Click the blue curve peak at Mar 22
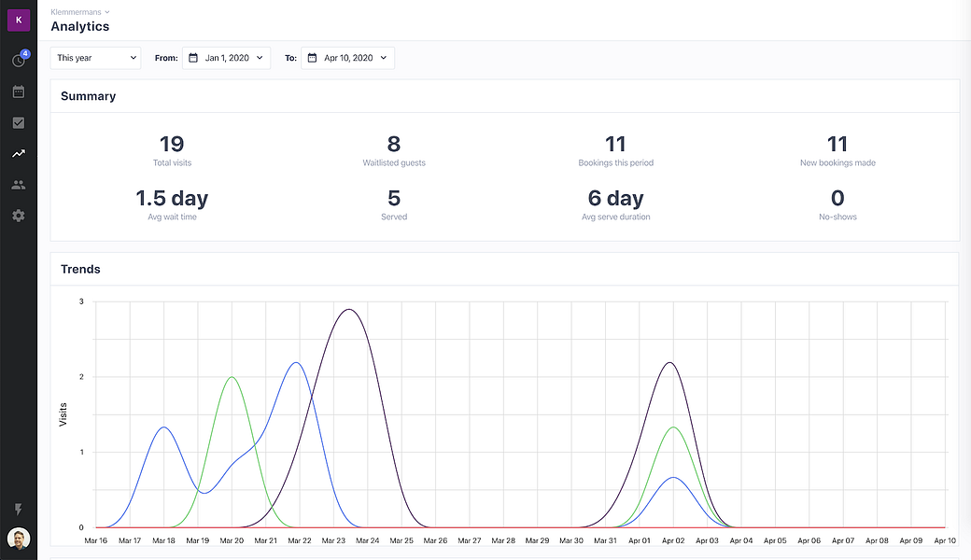This screenshot has height=560, width=971. click(x=296, y=362)
